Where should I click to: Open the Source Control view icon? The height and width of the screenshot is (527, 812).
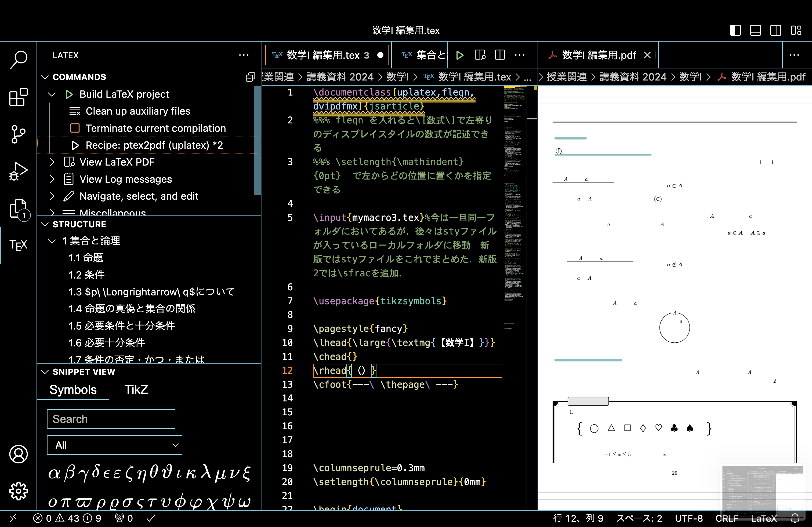click(19, 134)
